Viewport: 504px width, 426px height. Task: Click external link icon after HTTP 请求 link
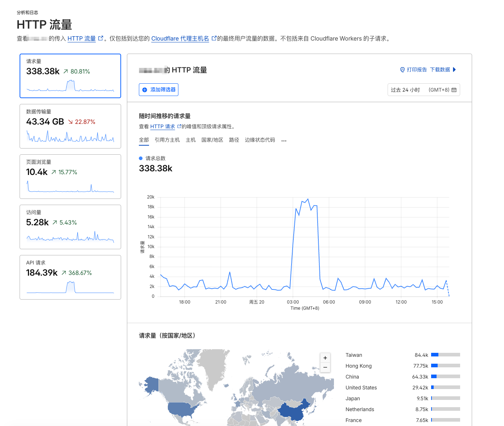tap(179, 126)
